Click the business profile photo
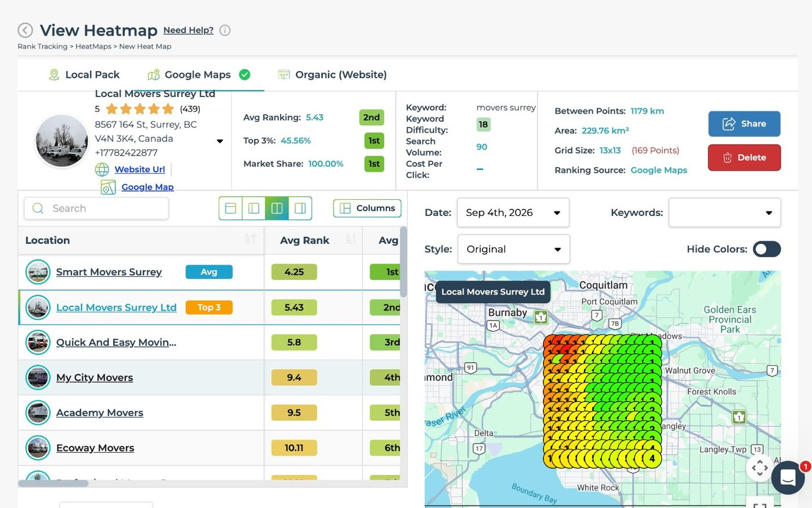Screen dimensions: 812x508 (x=61, y=141)
